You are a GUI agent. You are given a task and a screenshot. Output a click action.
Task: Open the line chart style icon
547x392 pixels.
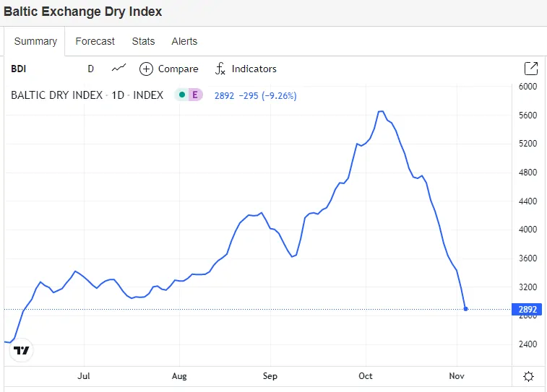[x=119, y=68]
